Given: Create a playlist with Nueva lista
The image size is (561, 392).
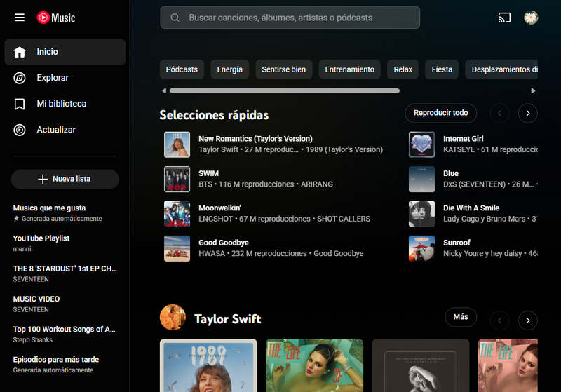Looking at the screenshot, I should [x=65, y=179].
